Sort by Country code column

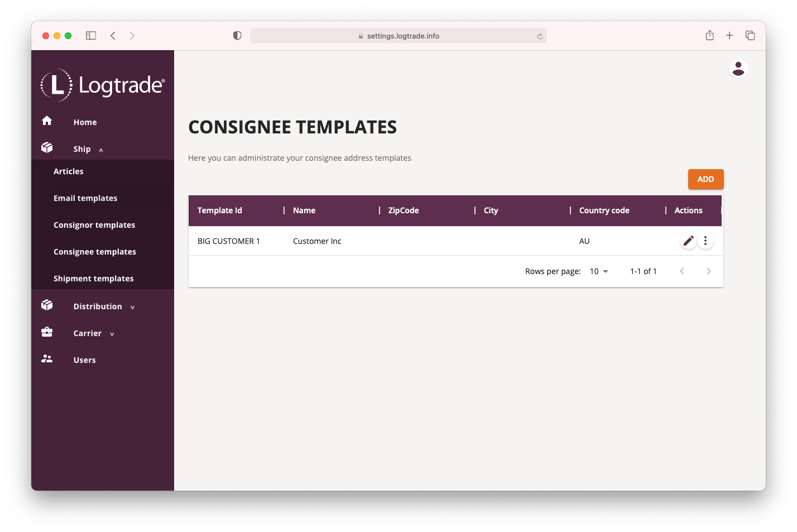pos(604,210)
